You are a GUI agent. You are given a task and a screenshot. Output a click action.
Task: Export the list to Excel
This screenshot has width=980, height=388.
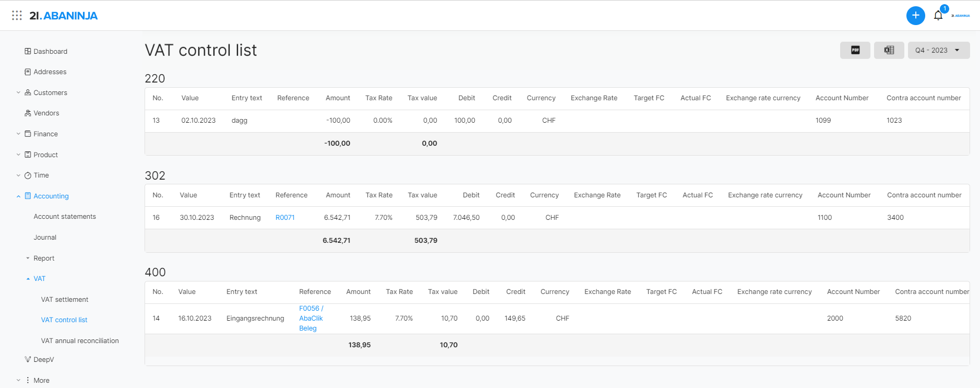889,50
